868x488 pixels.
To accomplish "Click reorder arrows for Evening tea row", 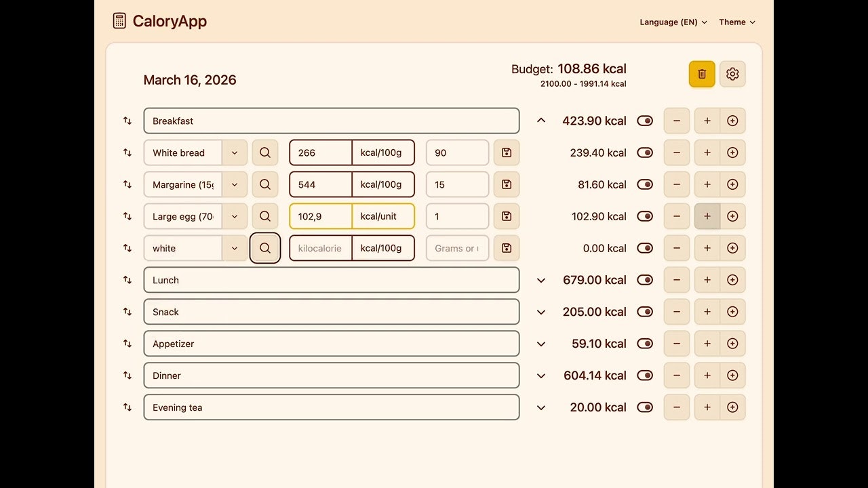I will (x=127, y=407).
